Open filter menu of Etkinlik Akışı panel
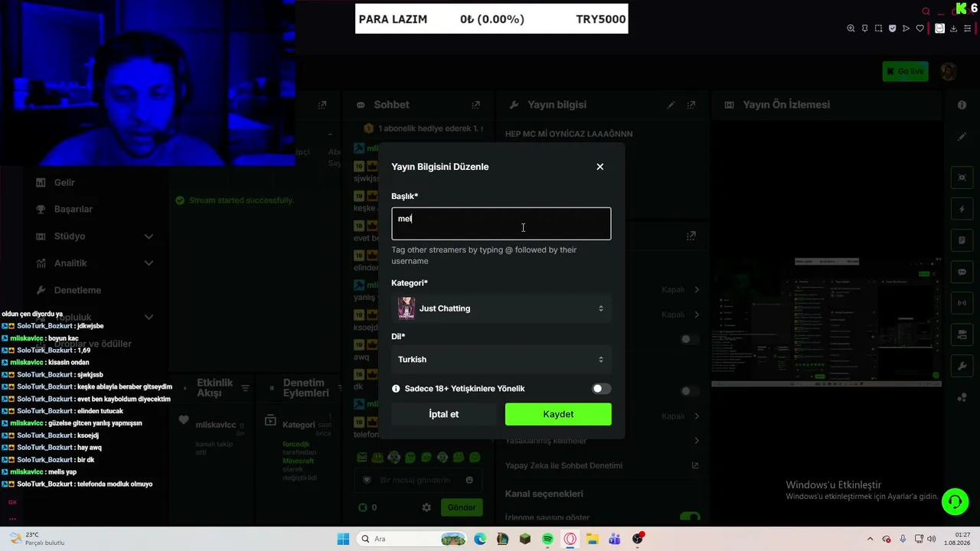Image resolution: width=980 pixels, height=551 pixels. coord(245,388)
